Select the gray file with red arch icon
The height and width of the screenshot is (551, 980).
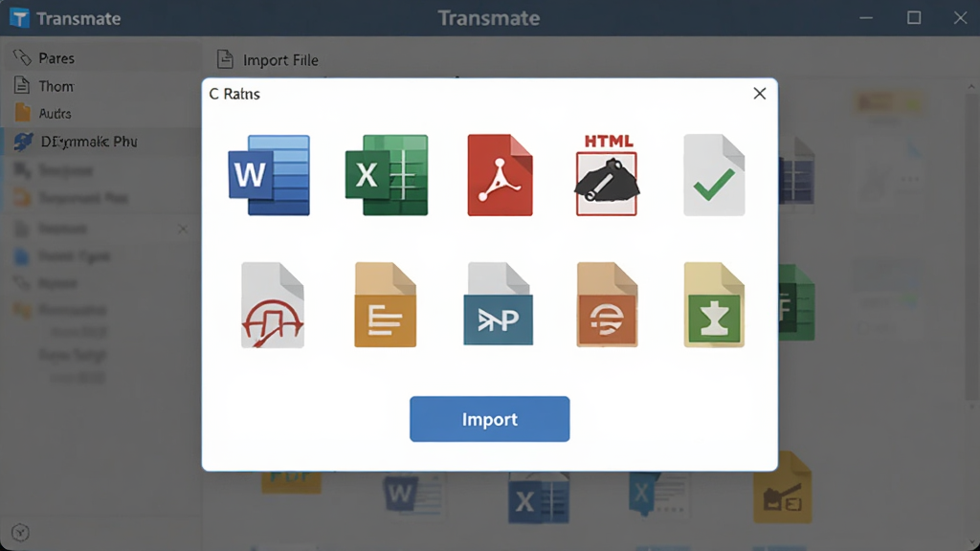(x=273, y=305)
